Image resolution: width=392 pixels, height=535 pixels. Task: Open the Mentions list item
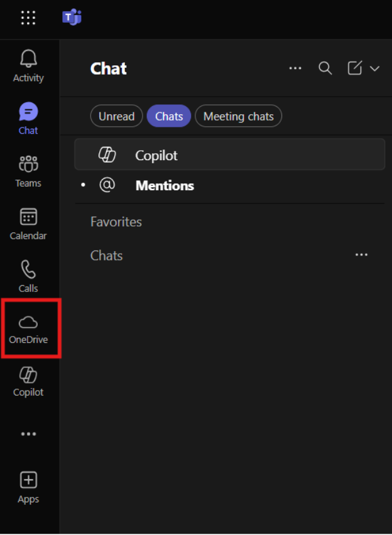165,186
